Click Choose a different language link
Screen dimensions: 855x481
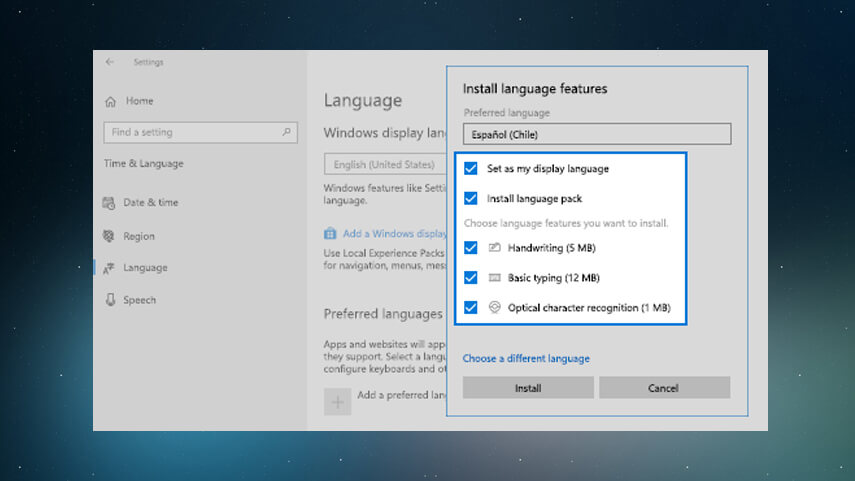[526, 358]
